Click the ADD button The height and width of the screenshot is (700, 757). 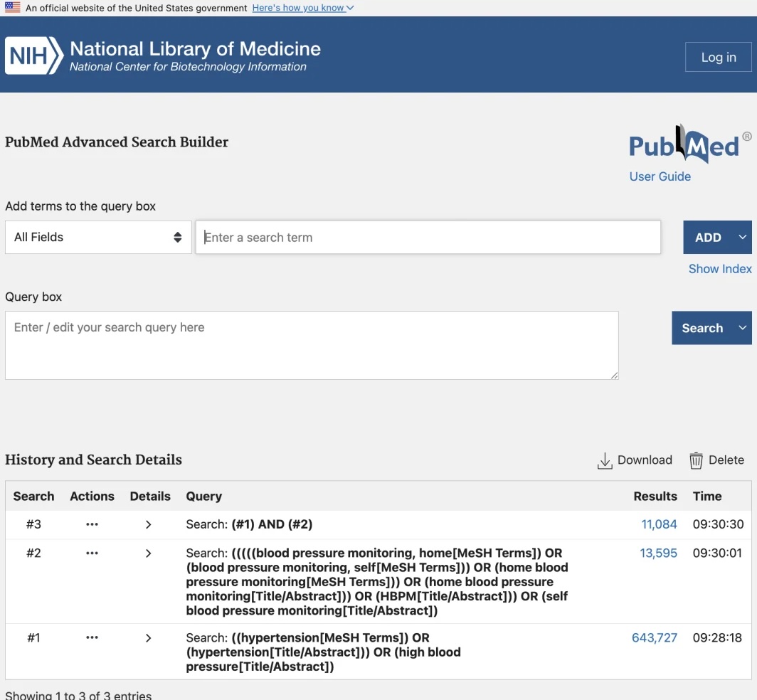(x=708, y=237)
